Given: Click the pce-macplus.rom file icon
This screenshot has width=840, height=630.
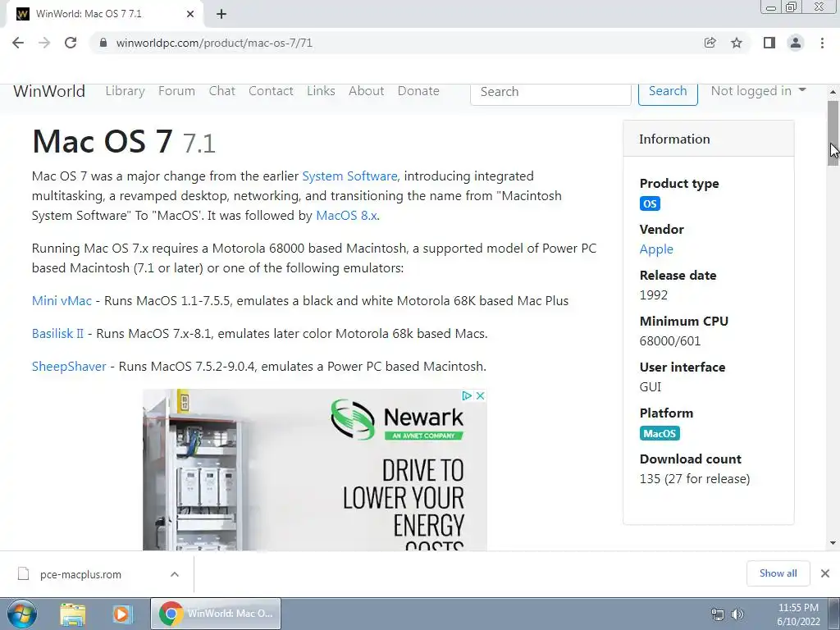Looking at the screenshot, I should (23, 574).
